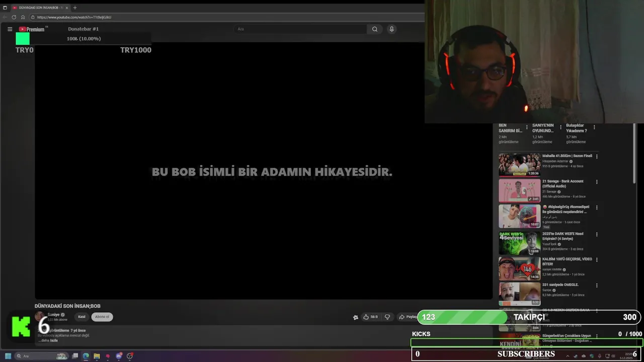644x362 pixels.
Task: Click the 'Katıl' join button
Action: (x=82, y=317)
